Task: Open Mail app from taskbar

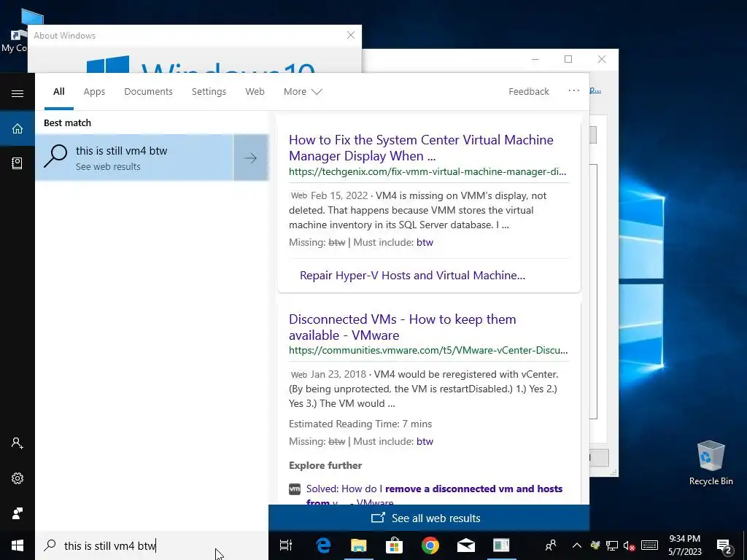Action: 466,545
